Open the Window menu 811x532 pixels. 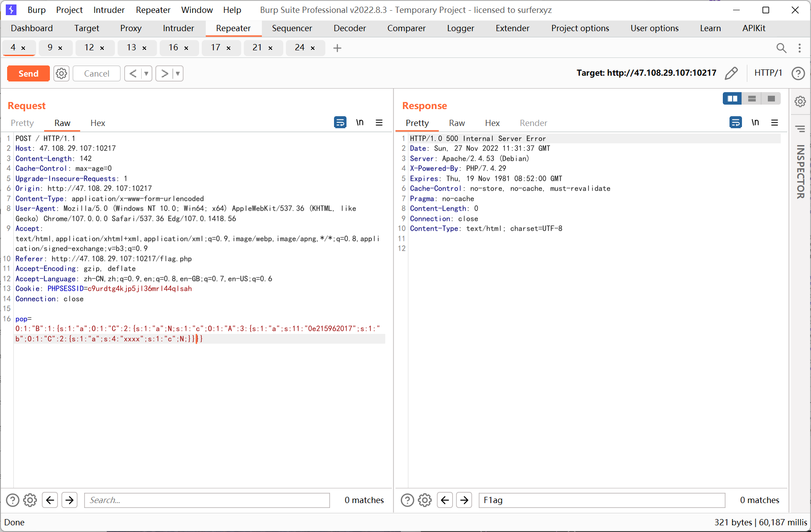point(197,10)
